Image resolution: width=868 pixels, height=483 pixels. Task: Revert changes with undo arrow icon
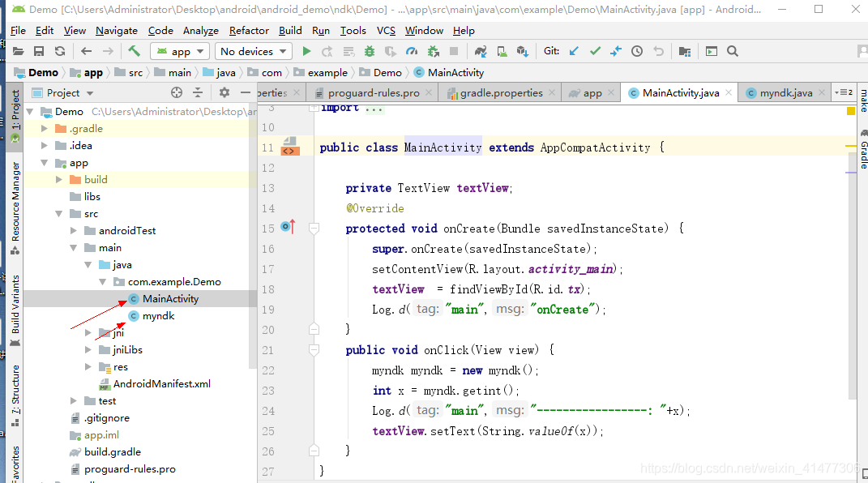click(x=658, y=51)
